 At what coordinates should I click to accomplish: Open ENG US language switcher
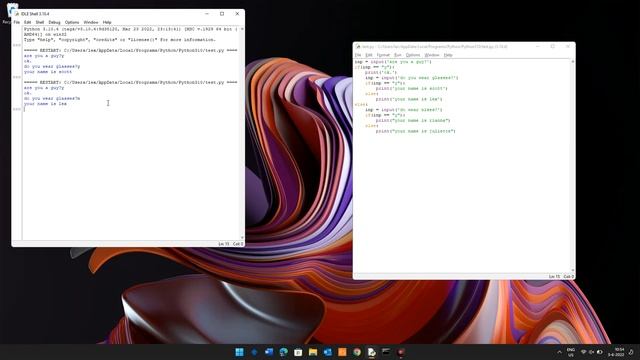point(571,352)
